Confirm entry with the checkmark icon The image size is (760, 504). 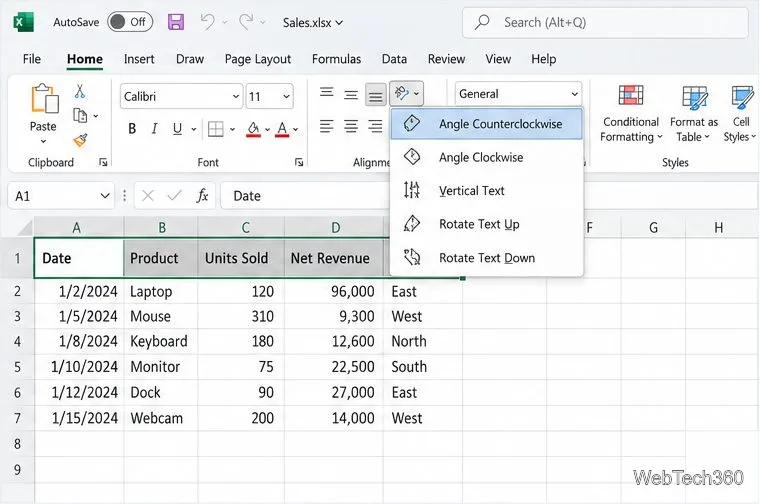click(174, 196)
